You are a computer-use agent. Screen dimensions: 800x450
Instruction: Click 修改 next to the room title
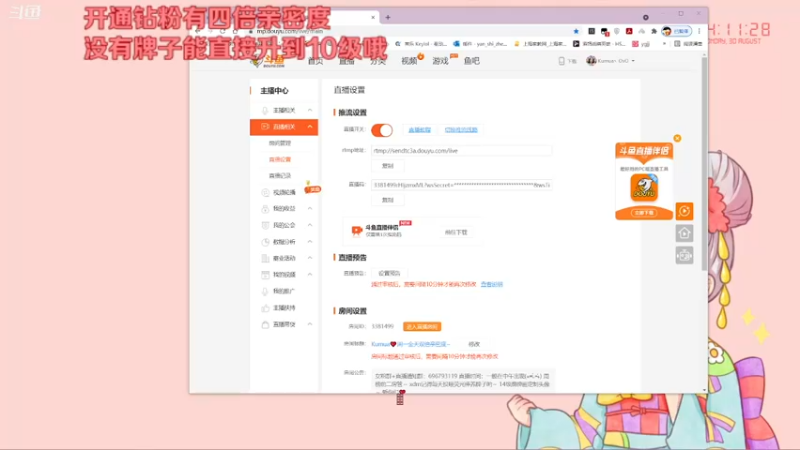(474, 344)
